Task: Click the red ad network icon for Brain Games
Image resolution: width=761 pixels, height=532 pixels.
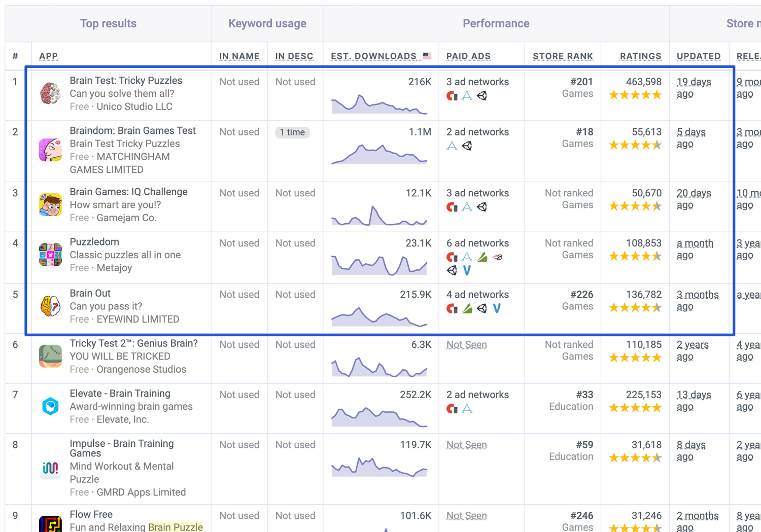Action: [452, 207]
